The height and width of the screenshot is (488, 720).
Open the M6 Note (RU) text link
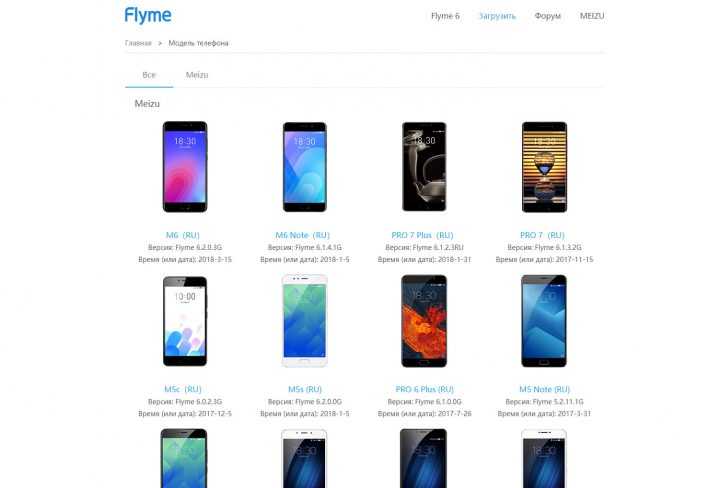pos(303,235)
